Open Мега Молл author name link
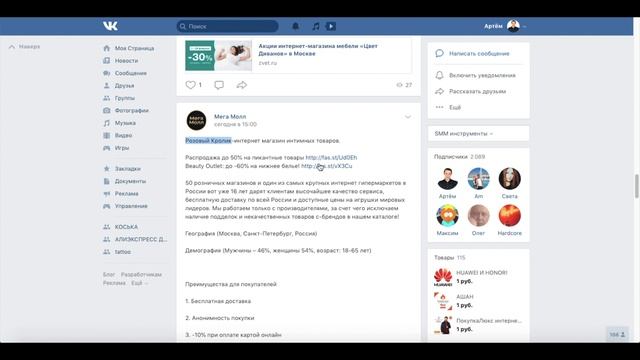640x360 pixels. (x=230, y=116)
